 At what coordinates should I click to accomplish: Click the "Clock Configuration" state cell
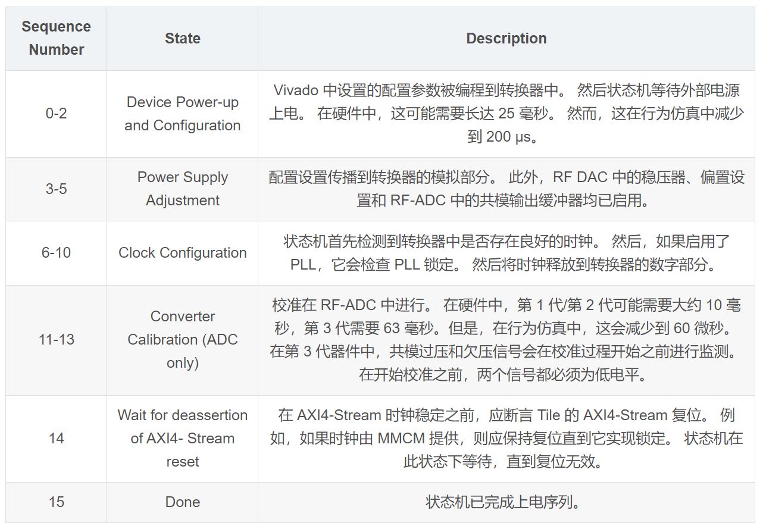(182, 253)
